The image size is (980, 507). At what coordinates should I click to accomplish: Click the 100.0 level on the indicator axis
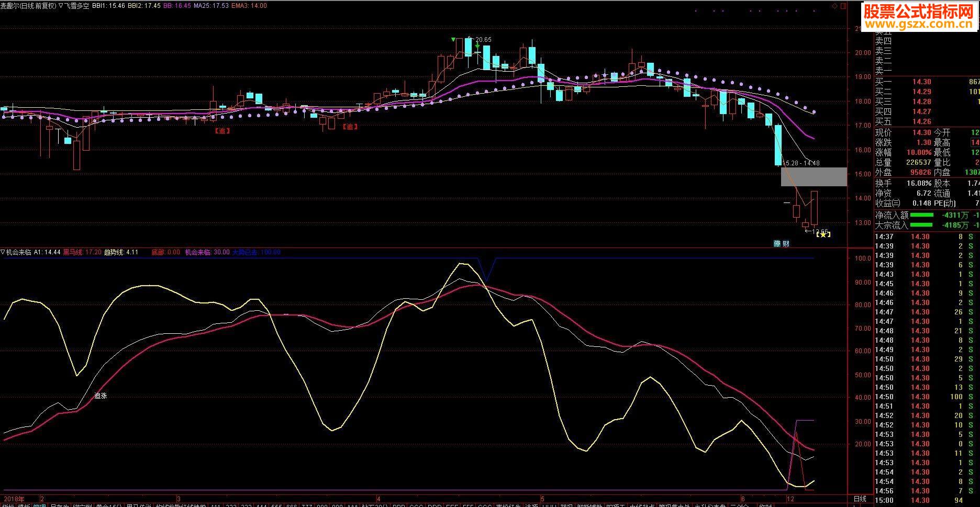point(863,258)
